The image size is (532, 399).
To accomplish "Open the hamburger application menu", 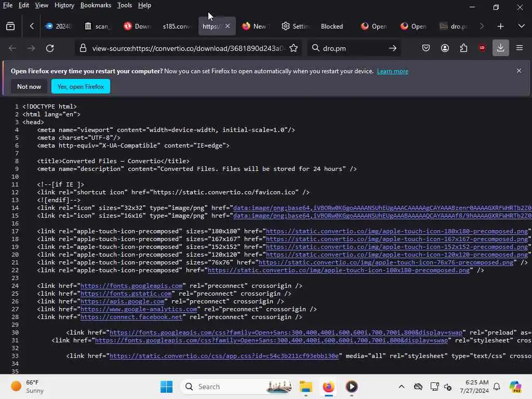I will [x=520, y=48].
